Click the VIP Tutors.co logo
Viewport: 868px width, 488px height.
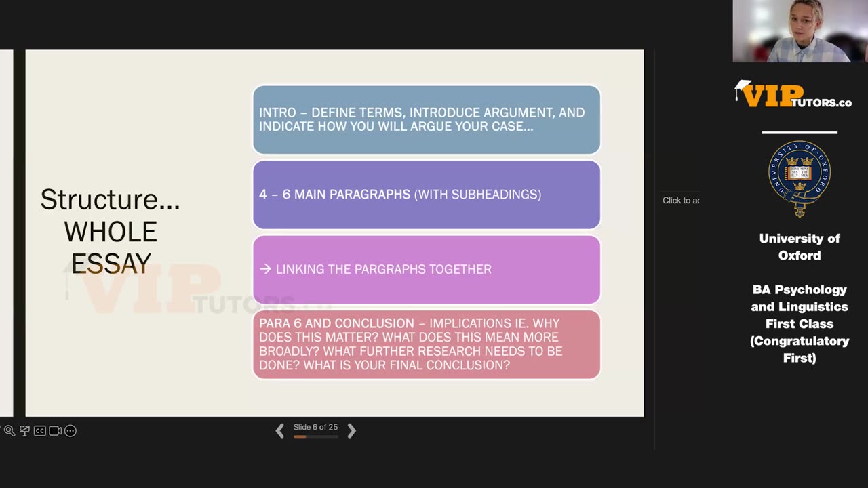(793, 94)
